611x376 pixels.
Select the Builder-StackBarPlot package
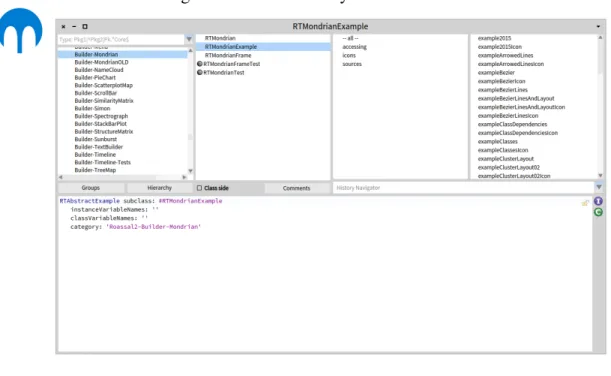pos(101,124)
